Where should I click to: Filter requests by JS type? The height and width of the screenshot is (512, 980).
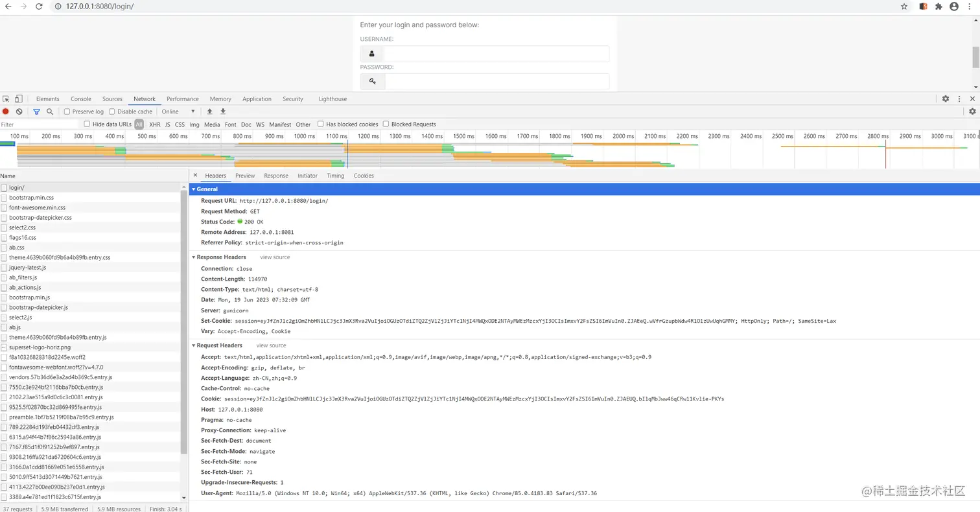[168, 124]
